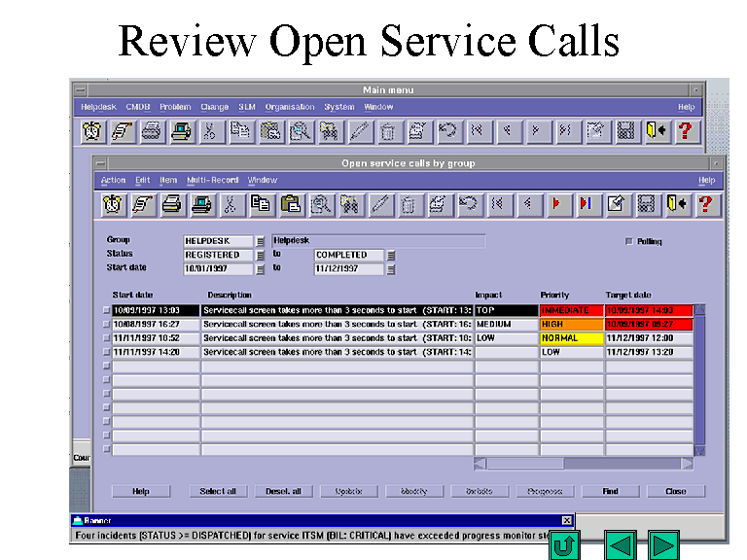Open the Multi-Record menu

click(x=212, y=180)
